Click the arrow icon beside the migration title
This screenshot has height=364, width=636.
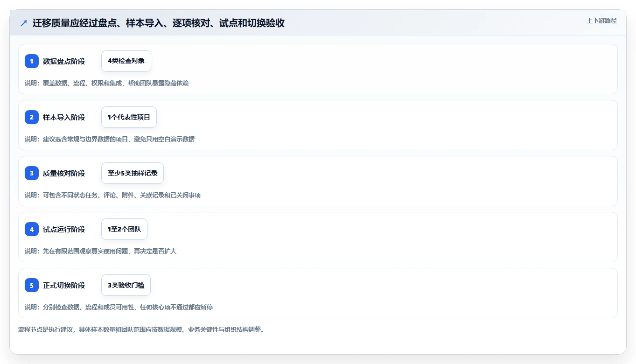(24, 23)
